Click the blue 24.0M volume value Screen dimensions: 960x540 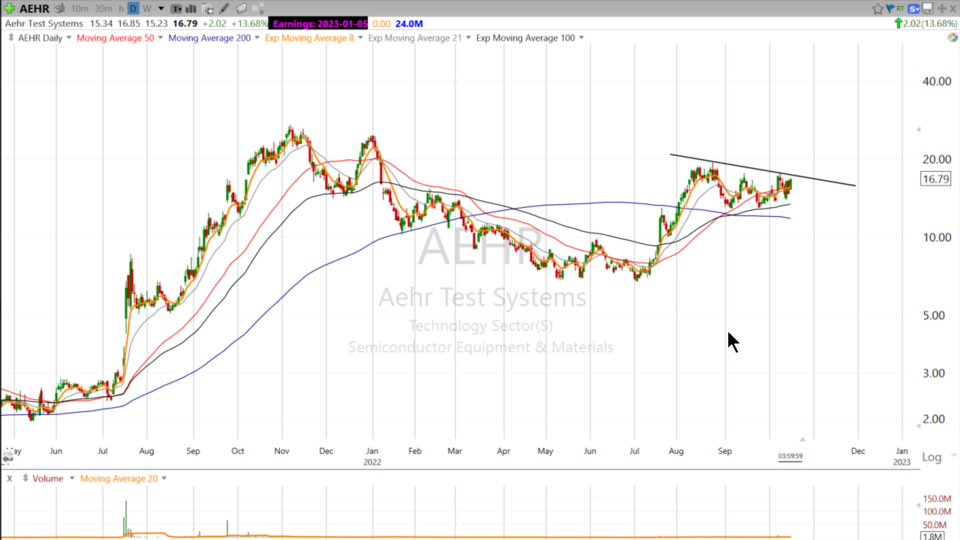(x=409, y=23)
